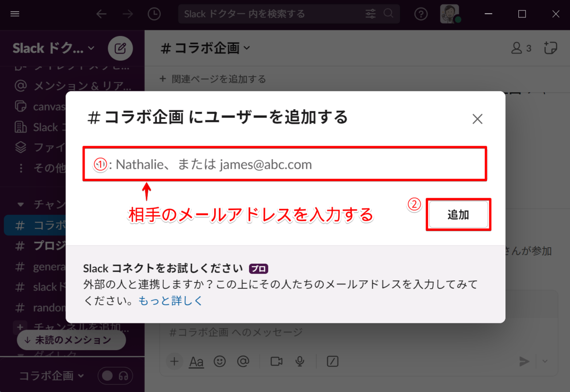The image size is (570, 392).
Task: Go forward with the right arrow
Action: pos(128,14)
